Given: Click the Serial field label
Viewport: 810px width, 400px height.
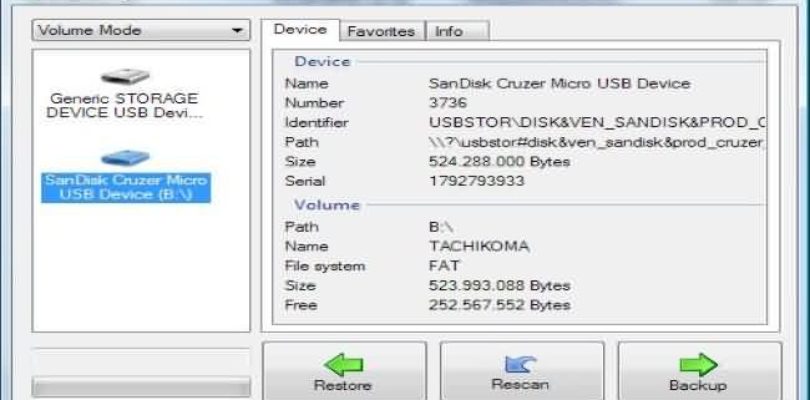Looking at the screenshot, I should coord(305,181).
